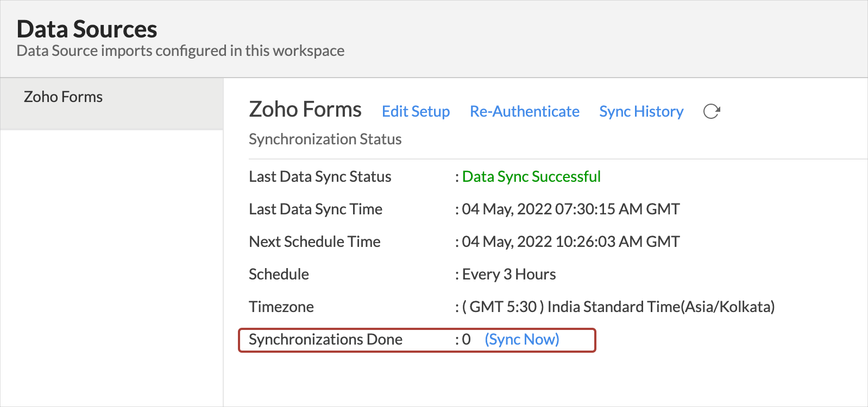Screen dimensions: 868x407
Task: Click the Last Data Sync Status label
Action: pyautogui.click(x=320, y=176)
